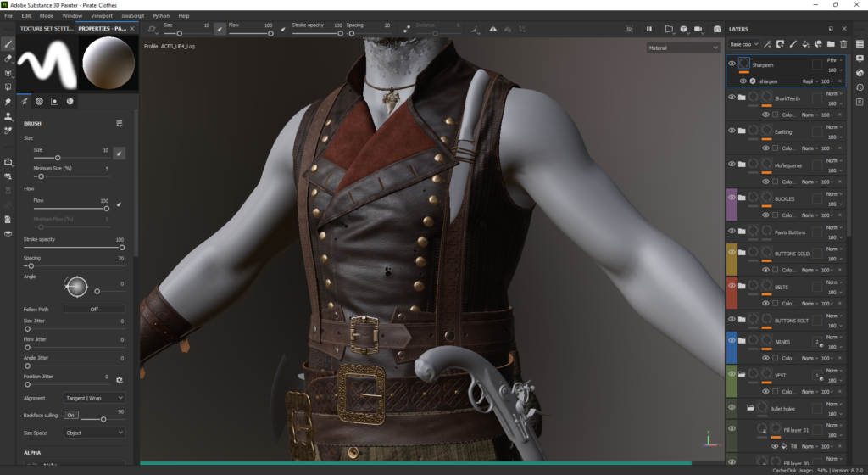Viewport: 868px width, 475px height.
Task: Open the File menu
Action: [x=8, y=15]
